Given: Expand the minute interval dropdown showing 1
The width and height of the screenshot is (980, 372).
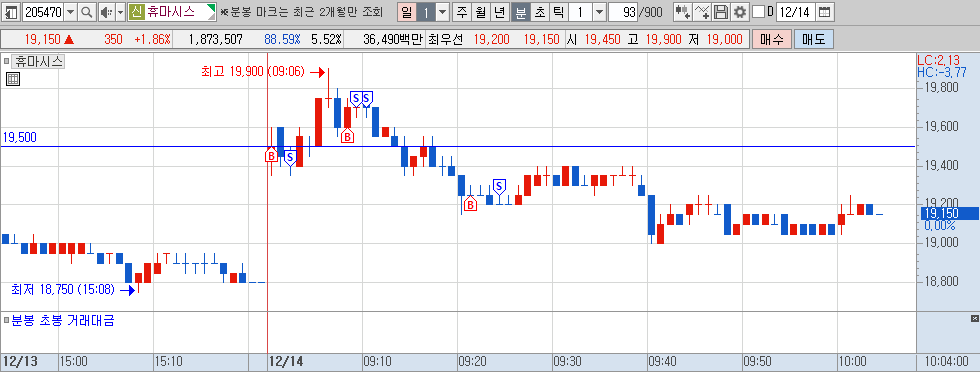Looking at the screenshot, I should (x=599, y=12).
